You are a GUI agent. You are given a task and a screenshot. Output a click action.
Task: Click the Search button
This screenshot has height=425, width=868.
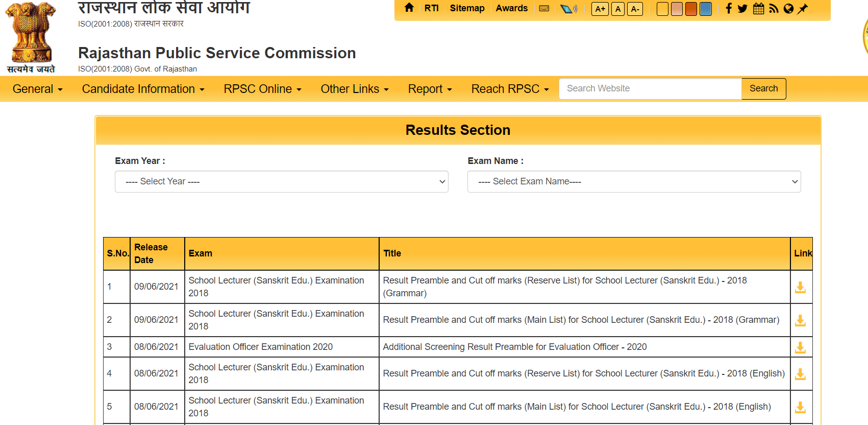pyautogui.click(x=763, y=88)
